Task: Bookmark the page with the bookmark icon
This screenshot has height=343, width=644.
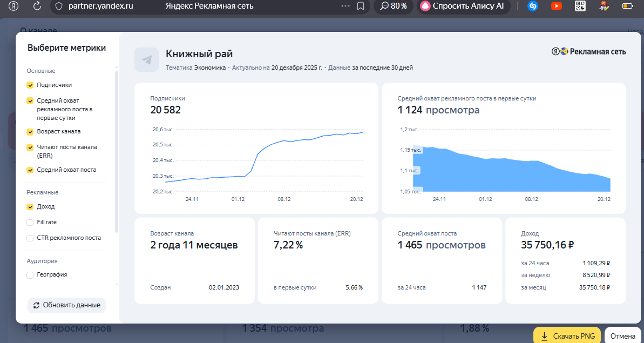Action: pyautogui.click(x=361, y=6)
